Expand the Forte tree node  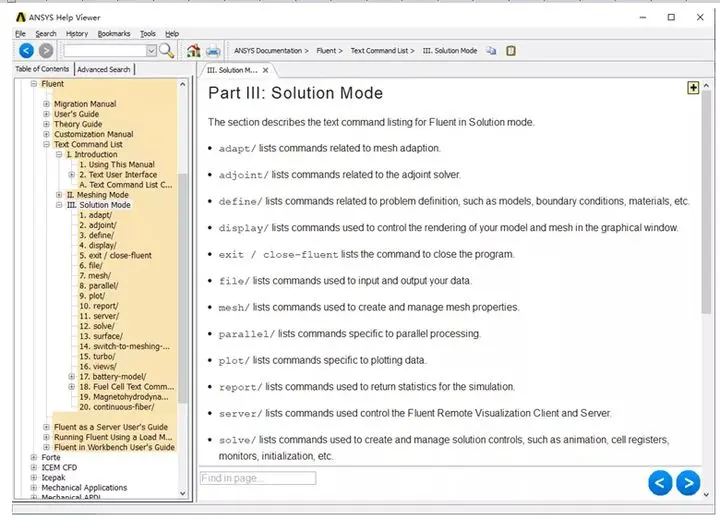point(34,458)
